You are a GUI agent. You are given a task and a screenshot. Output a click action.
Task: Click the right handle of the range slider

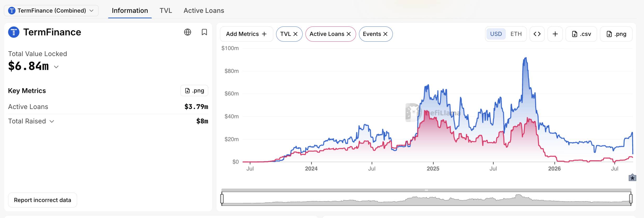tap(631, 198)
